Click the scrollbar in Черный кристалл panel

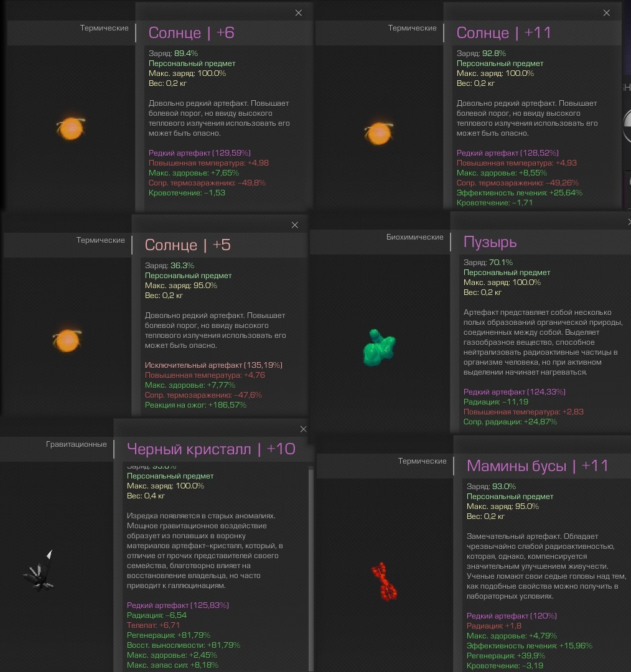click(x=311, y=570)
